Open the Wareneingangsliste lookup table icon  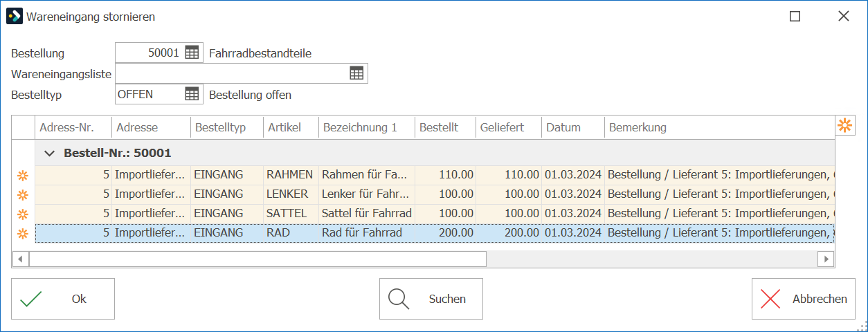356,73
